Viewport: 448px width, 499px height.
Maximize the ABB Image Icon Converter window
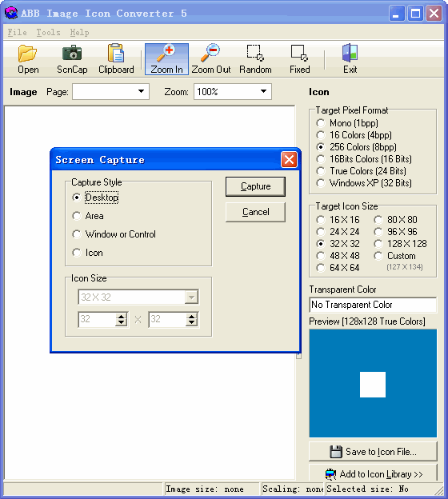click(x=415, y=14)
